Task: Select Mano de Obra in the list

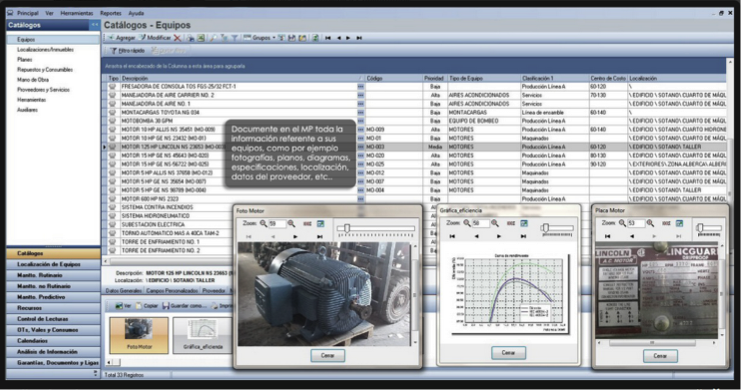Action: (33, 79)
